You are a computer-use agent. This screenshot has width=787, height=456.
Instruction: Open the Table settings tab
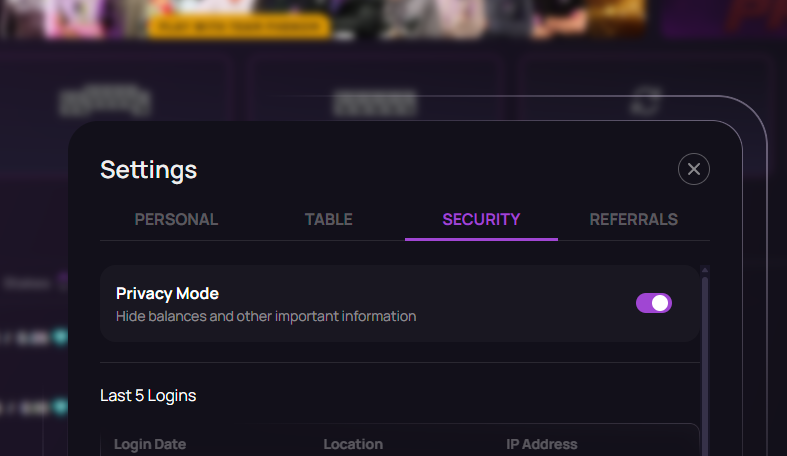(329, 219)
